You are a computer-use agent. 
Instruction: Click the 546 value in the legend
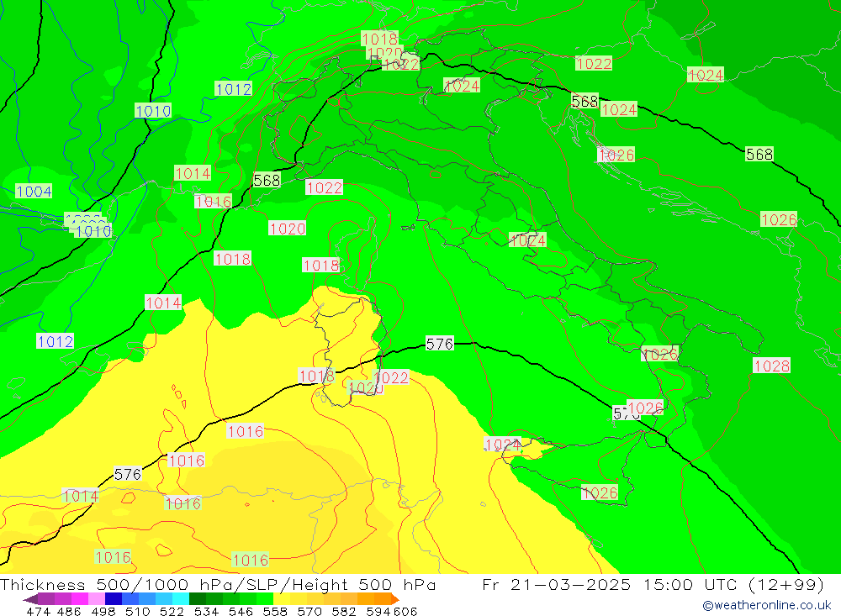[x=241, y=611]
